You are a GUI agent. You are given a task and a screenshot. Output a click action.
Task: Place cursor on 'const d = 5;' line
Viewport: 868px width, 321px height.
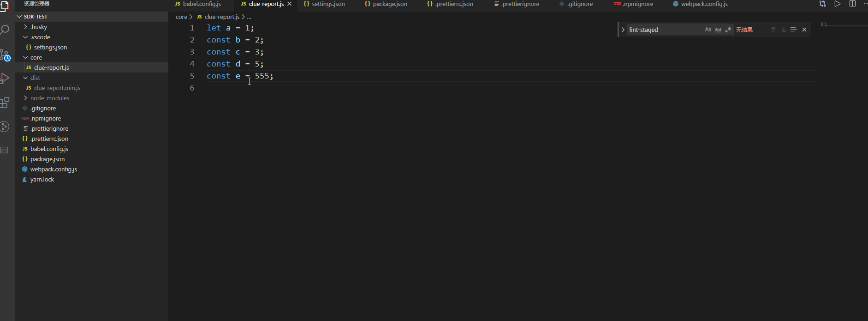point(235,64)
